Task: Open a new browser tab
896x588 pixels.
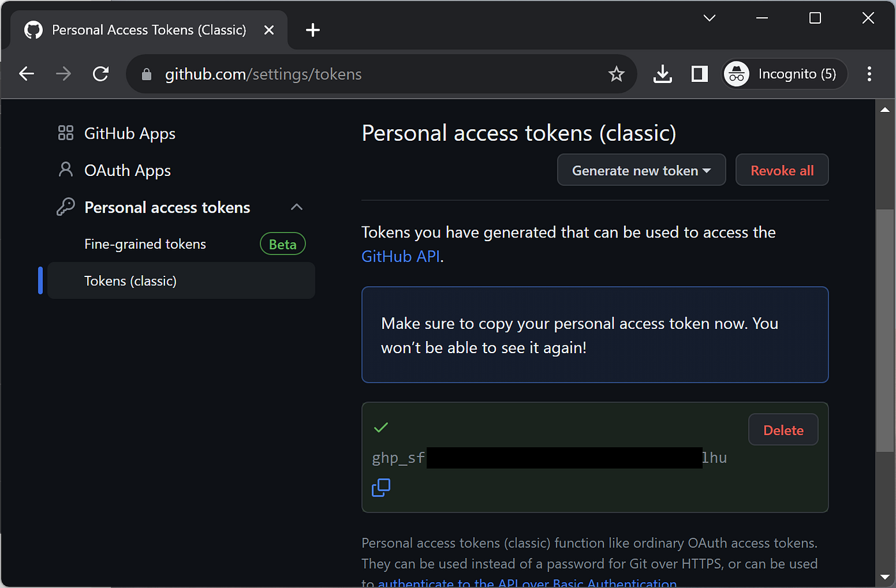Action: click(x=312, y=30)
